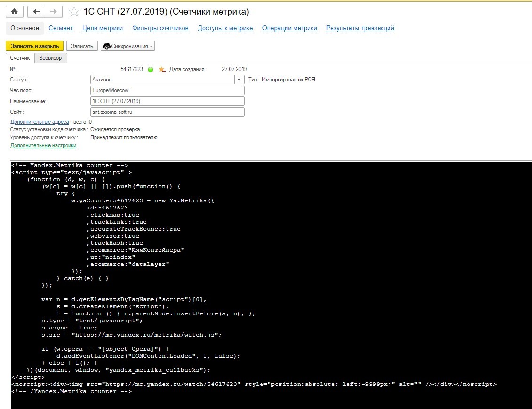532x409 pixels.
Task: Click the trackHash:true code line
Action: point(115,243)
